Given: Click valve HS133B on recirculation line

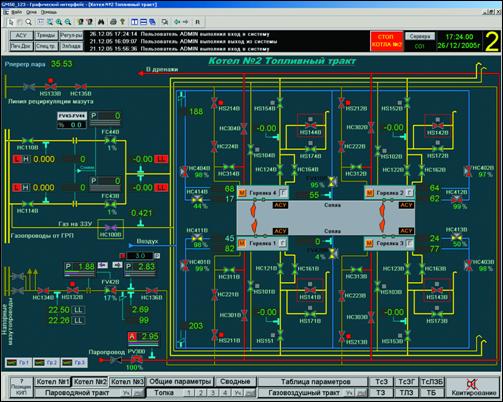Looking at the screenshot, I should (x=50, y=87).
